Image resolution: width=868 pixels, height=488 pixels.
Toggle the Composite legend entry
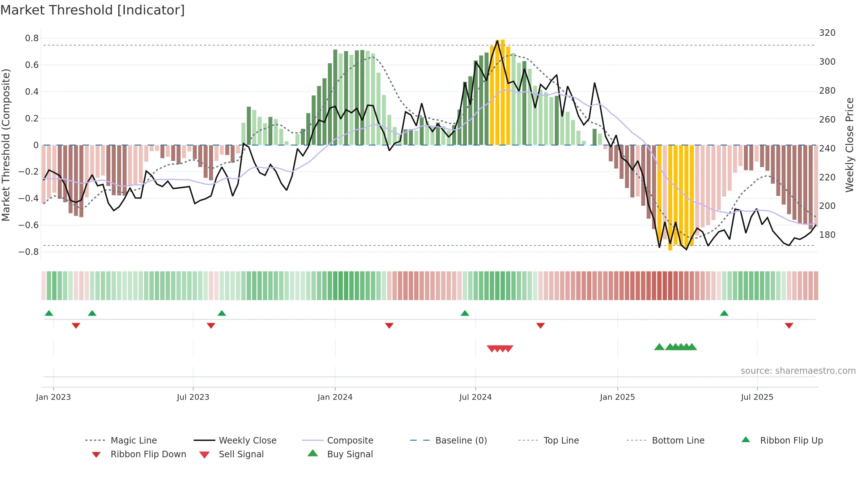pos(337,440)
